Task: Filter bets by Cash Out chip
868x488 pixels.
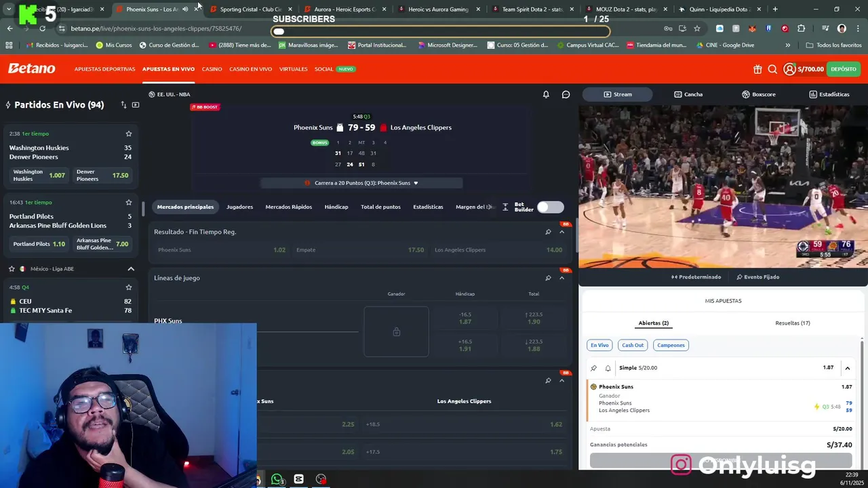Action: coord(633,345)
